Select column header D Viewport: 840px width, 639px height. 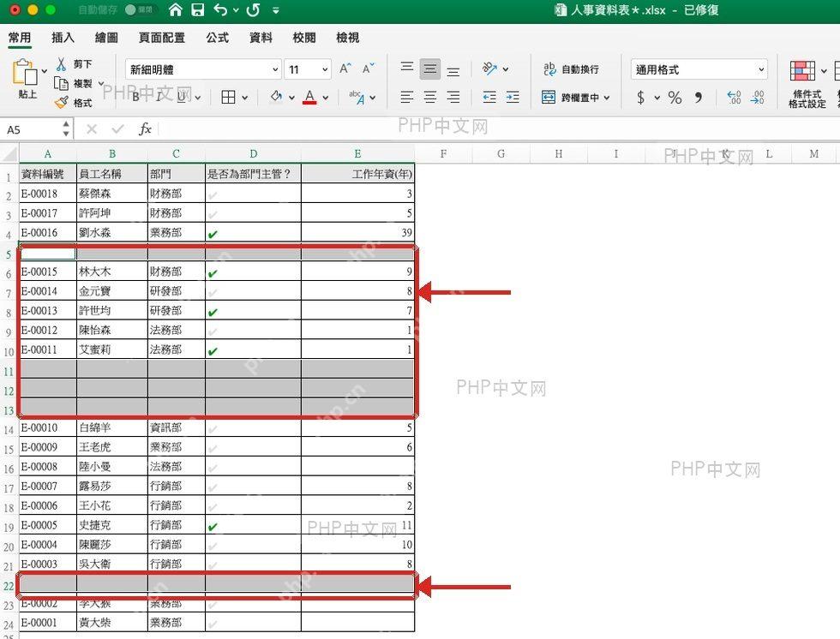[254, 154]
